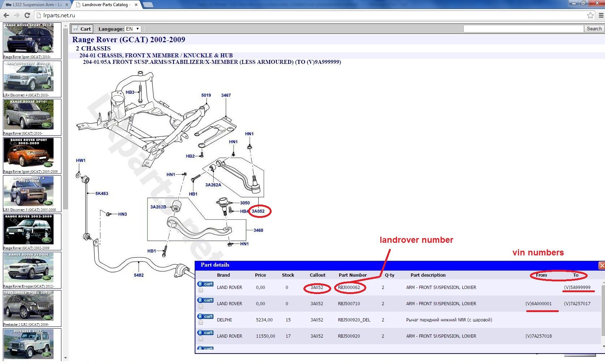Click the sidebar scrollbar up arrow

click(65, 25)
